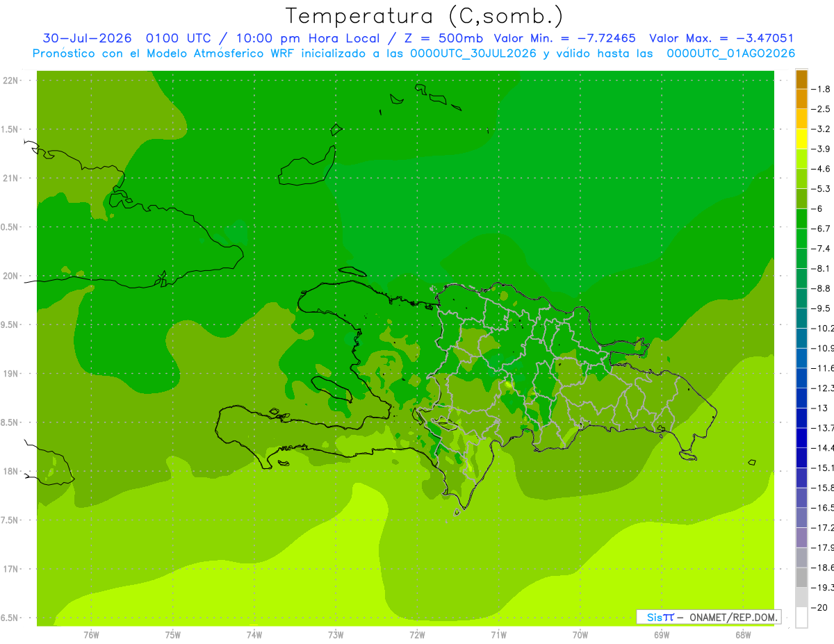The image size is (834, 644).
Task: Click the title "Temperatura (C,somb.)"
Action: coord(424,16)
